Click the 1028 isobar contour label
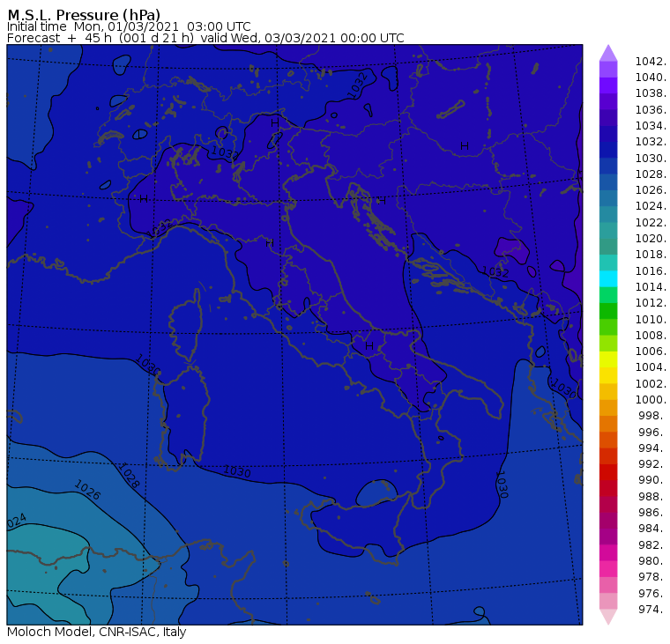The height and width of the screenshot is (644, 670). coord(129,476)
